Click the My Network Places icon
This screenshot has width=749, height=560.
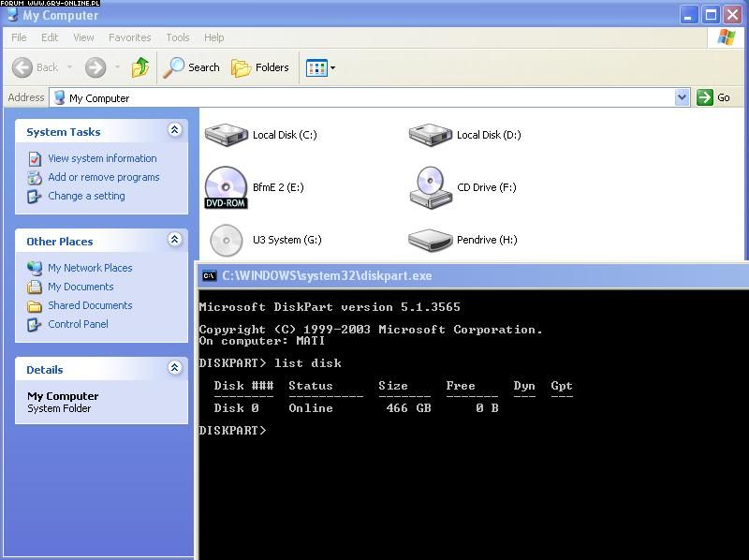pyautogui.click(x=35, y=268)
